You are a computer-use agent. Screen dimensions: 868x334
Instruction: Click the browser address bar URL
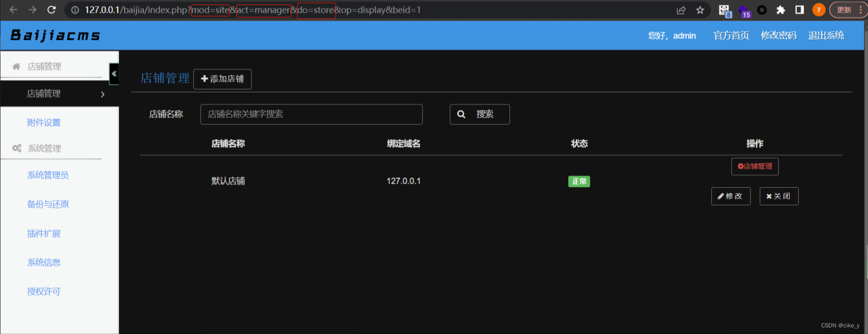[253, 10]
